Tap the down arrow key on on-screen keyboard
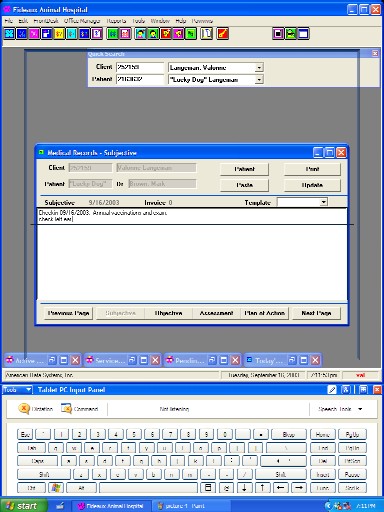This screenshot has height=512, width=384. click(244, 488)
